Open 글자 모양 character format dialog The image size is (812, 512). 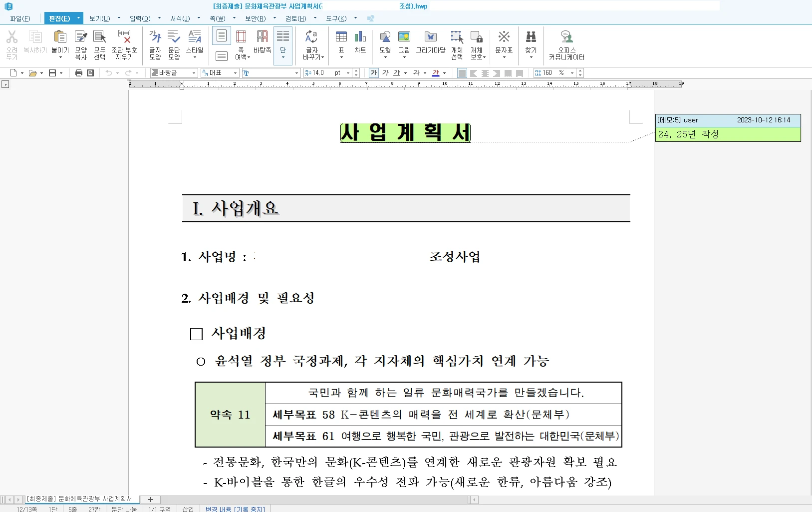click(155, 44)
